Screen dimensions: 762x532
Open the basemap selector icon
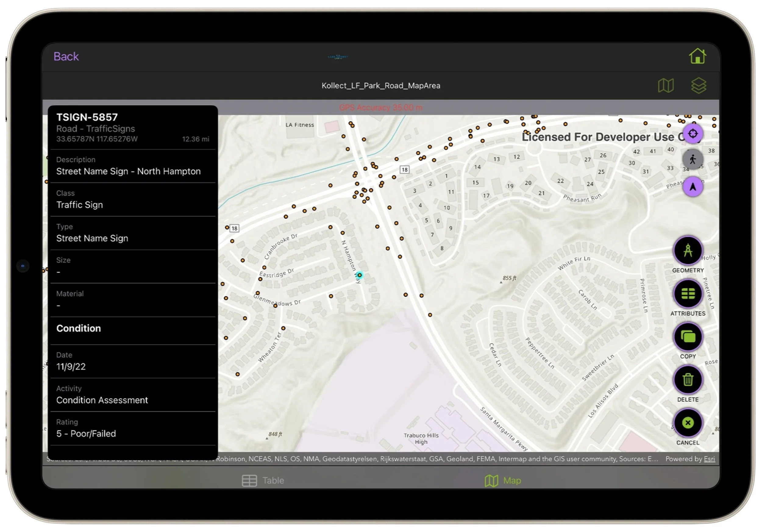[665, 86]
